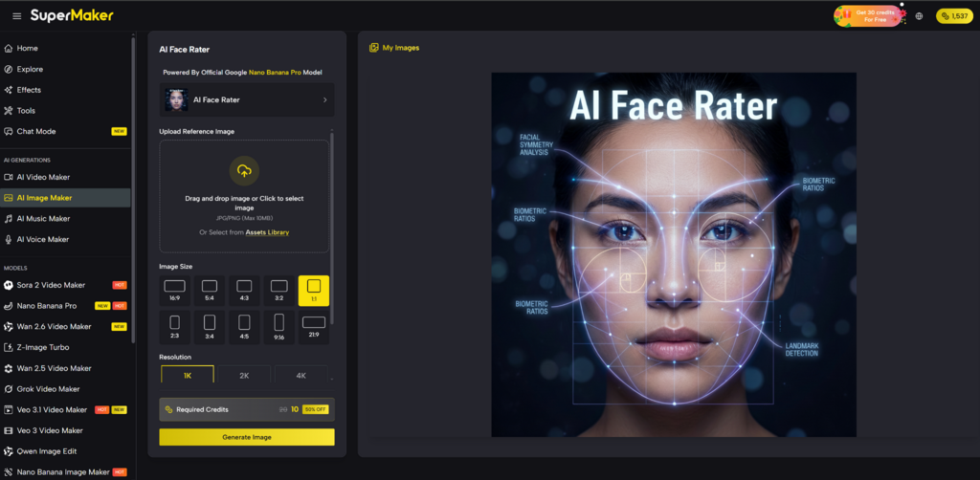Open the Tools sidebar item
The width and height of the screenshot is (980, 480).
26,111
